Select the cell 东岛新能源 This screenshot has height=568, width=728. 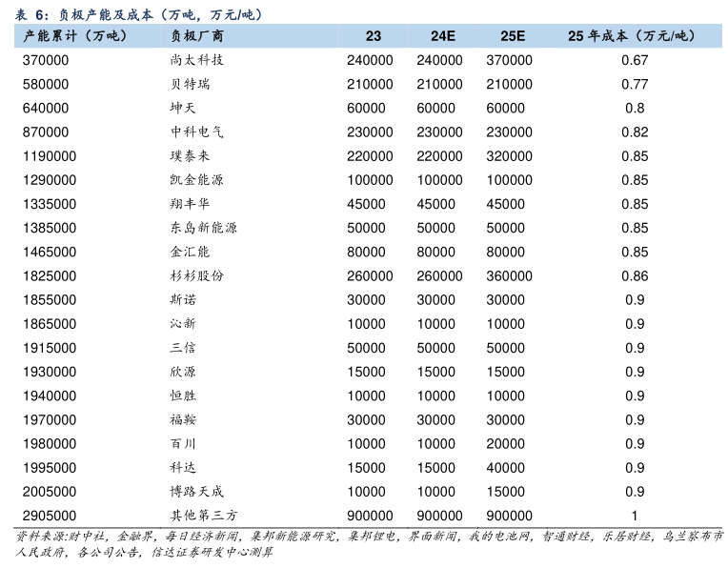(x=204, y=228)
